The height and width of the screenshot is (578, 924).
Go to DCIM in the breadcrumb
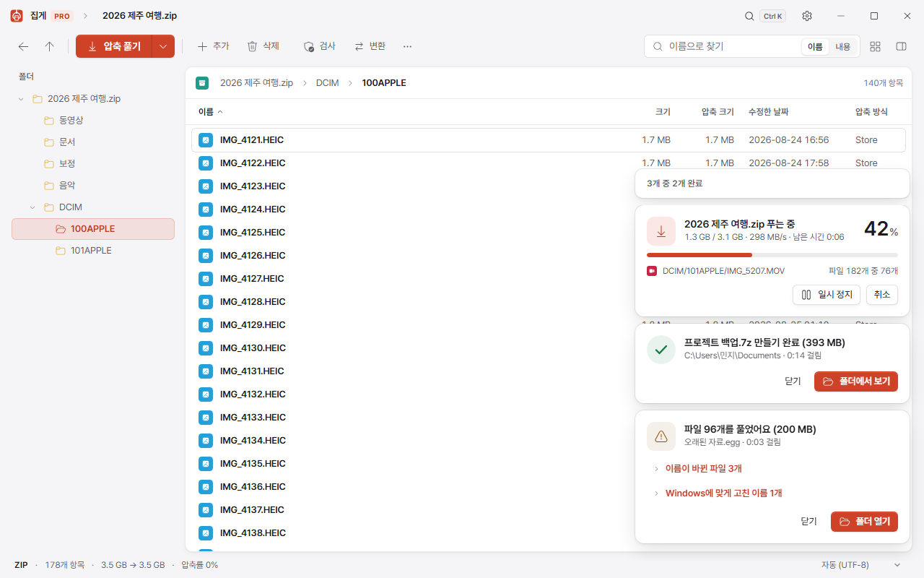(x=327, y=83)
